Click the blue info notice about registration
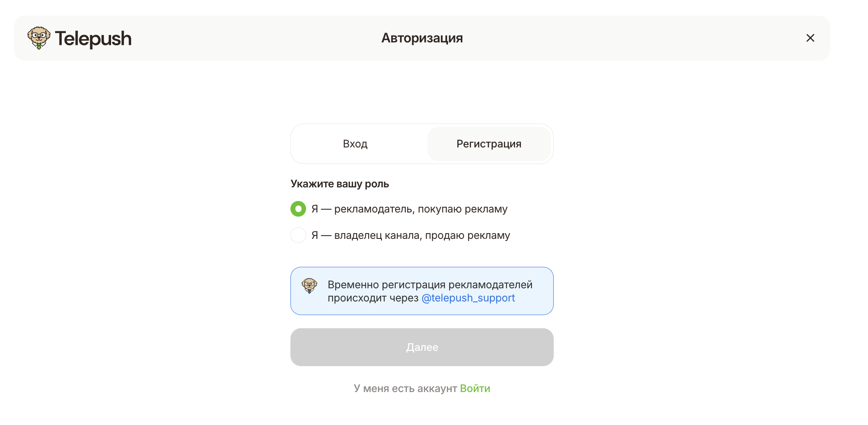Image resolution: width=868 pixels, height=425 pixels. (422, 291)
